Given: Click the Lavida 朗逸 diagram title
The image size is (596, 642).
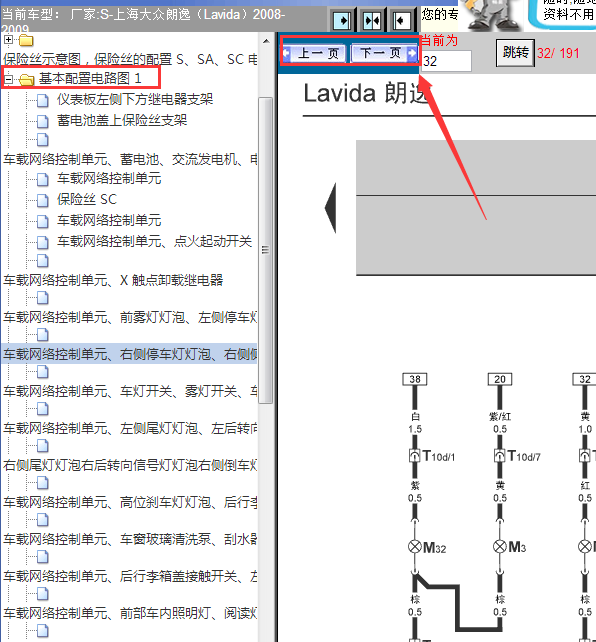Looking at the screenshot, I should click(365, 93).
